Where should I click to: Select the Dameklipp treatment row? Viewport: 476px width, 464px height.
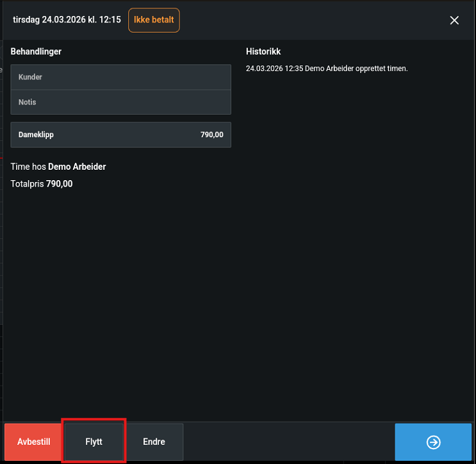point(96,135)
